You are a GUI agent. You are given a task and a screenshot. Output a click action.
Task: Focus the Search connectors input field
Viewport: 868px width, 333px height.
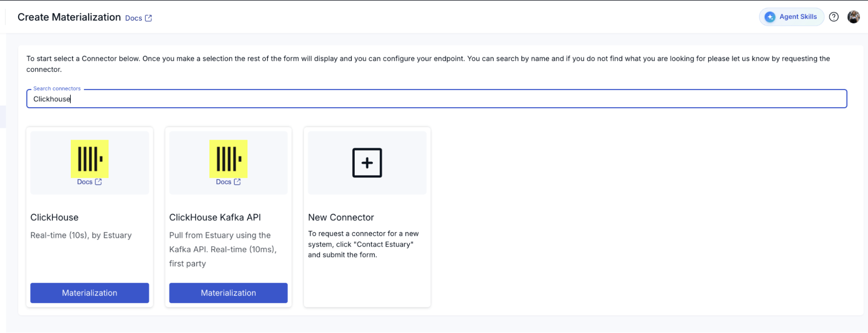tap(436, 99)
